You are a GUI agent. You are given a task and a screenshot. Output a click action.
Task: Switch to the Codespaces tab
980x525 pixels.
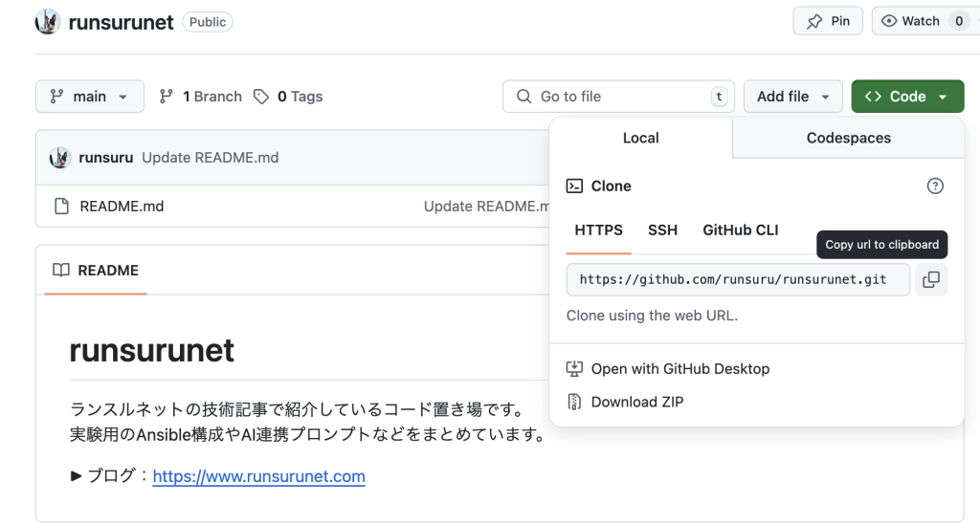848,138
